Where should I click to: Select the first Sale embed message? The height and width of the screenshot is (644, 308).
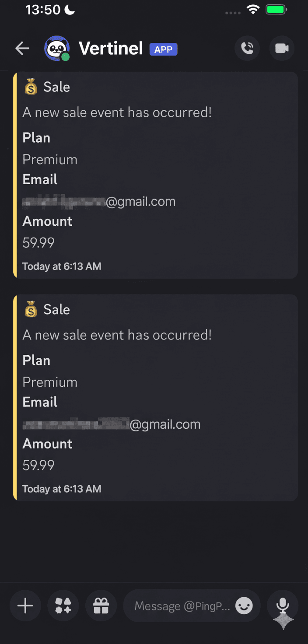coord(156,175)
